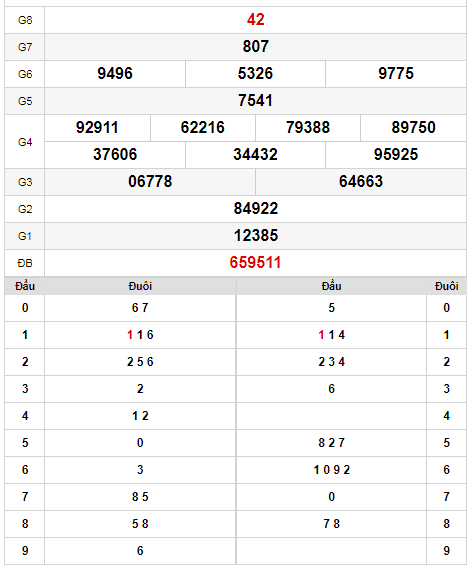Select G6 number 9775

point(396,73)
